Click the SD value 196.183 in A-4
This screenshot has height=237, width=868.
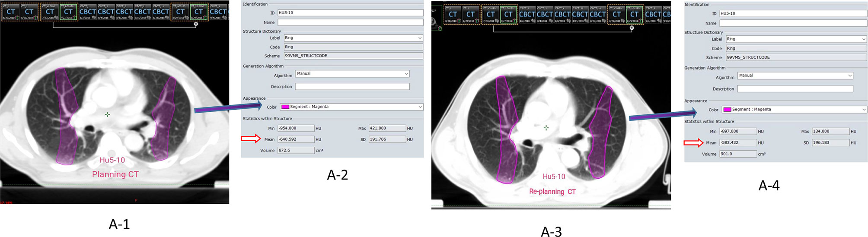coord(830,142)
